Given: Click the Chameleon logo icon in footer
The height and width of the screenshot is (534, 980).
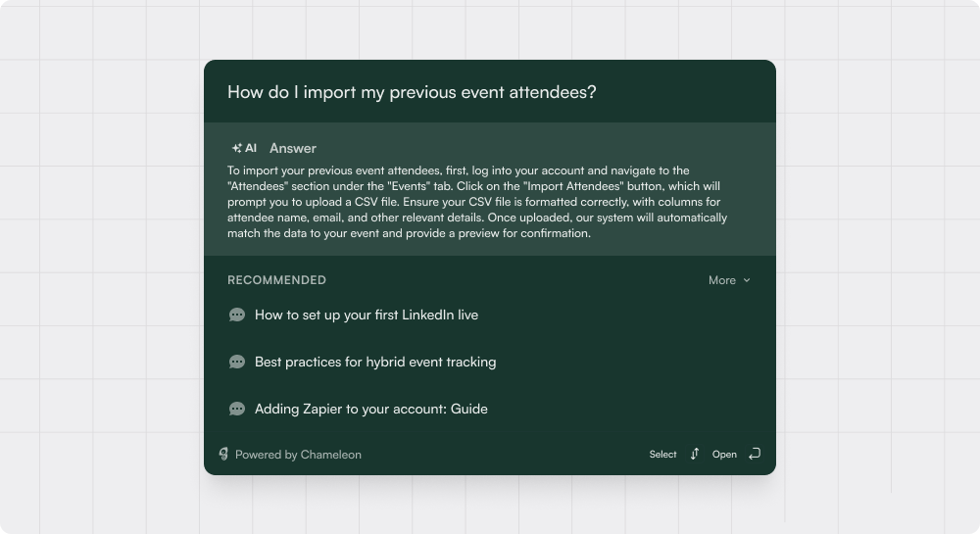Looking at the screenshot, I should coord(223,454).
